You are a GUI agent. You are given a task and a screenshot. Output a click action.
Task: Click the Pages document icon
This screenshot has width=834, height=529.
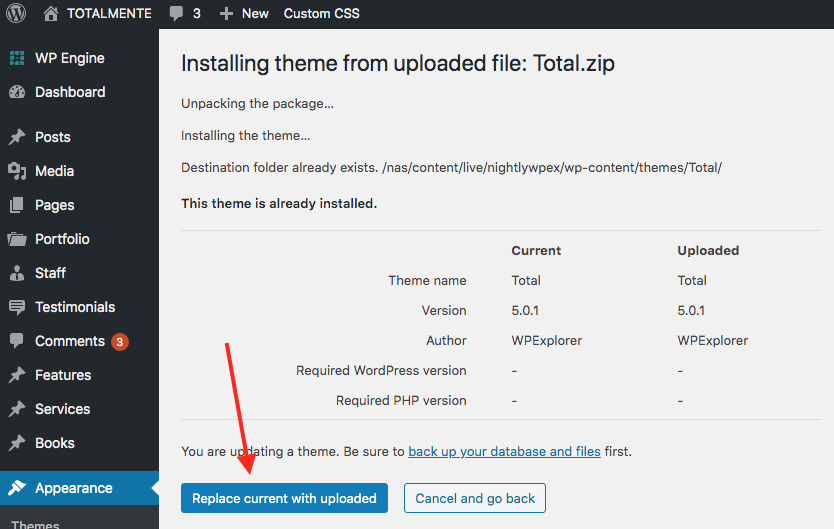(17, 205)
